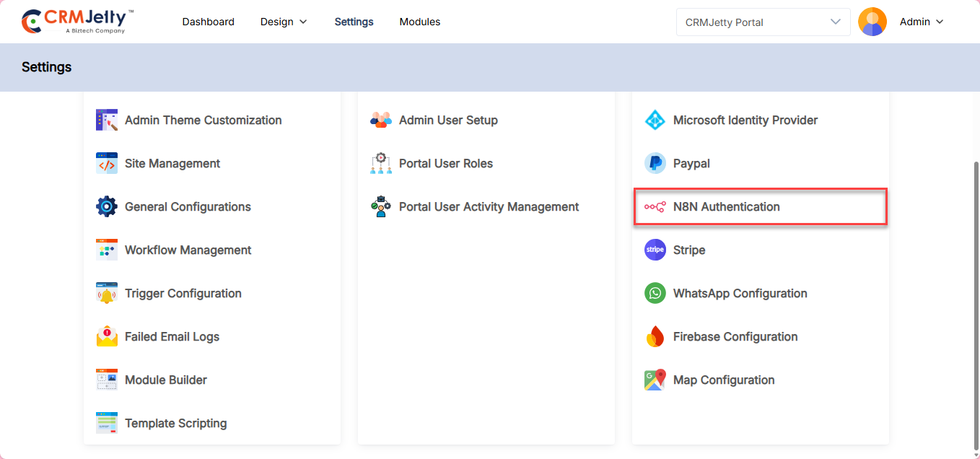
Task: Select the WhatsApp Configuration icon
Action: coord(655,294)
